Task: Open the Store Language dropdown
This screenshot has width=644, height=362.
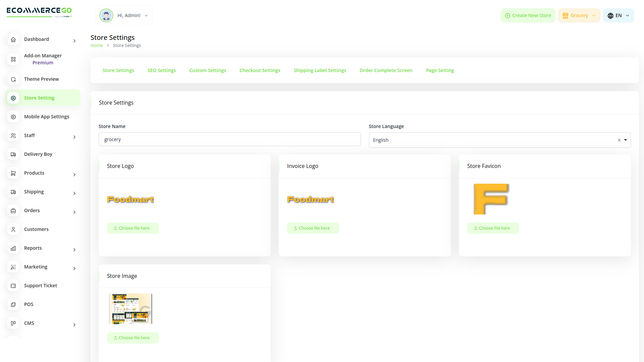Action: click(625, 140)
